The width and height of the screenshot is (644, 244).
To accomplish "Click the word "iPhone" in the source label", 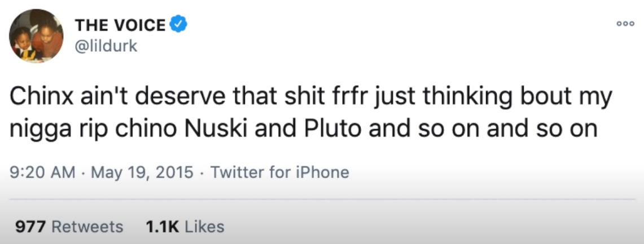I will (x=324, y=172).
